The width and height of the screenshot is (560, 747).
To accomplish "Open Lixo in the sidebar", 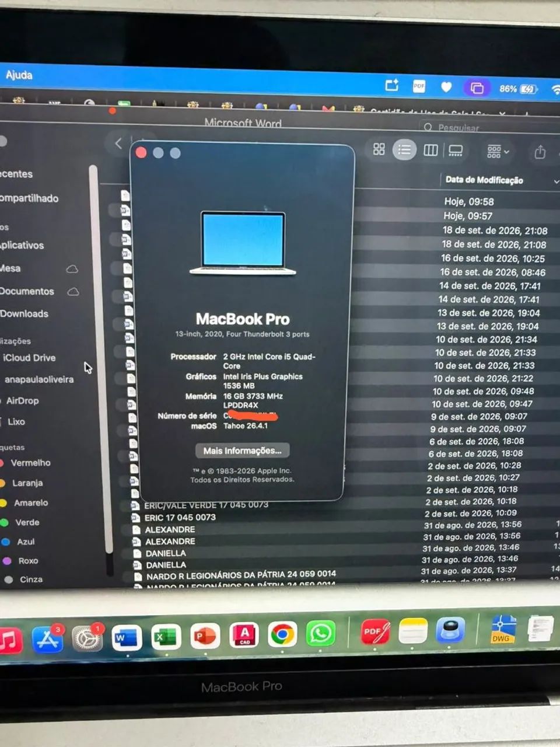I will [x=16, y=421].
